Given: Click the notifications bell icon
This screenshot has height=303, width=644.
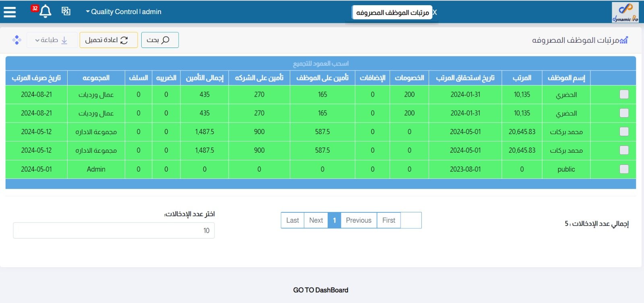Looking at the screenshot, I should click(45, 11).
